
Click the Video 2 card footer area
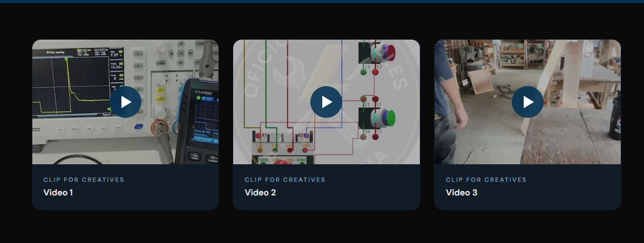326,187
